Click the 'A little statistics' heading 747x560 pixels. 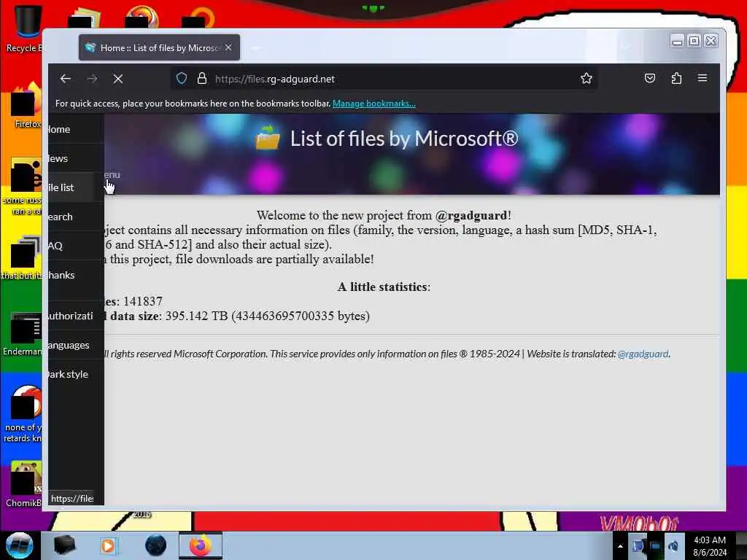(382, 287)
